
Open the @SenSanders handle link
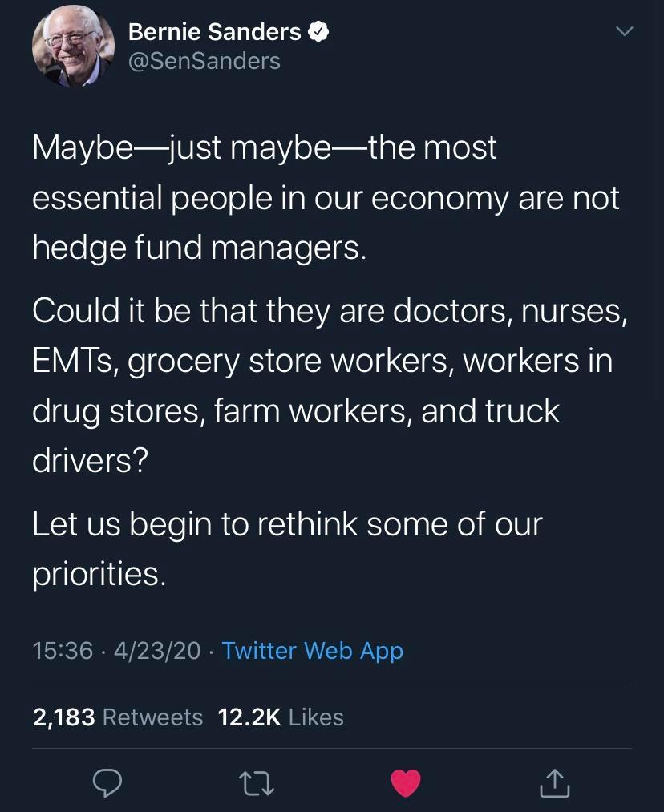point(204,61)
